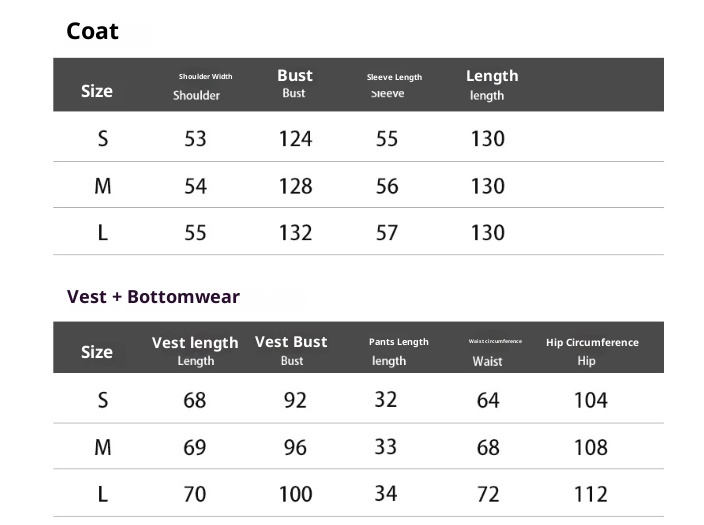Click vest length value 70
The image size is (704, 525).
pos(195,494)
